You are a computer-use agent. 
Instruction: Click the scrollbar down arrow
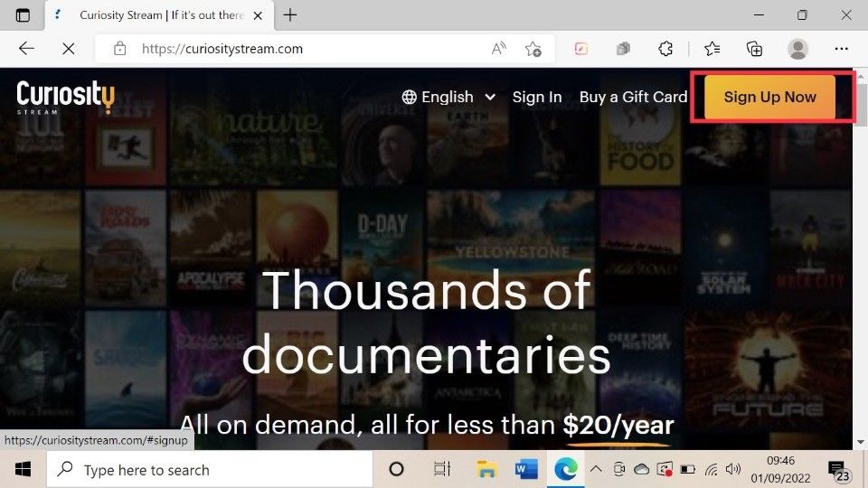(860, 442)
